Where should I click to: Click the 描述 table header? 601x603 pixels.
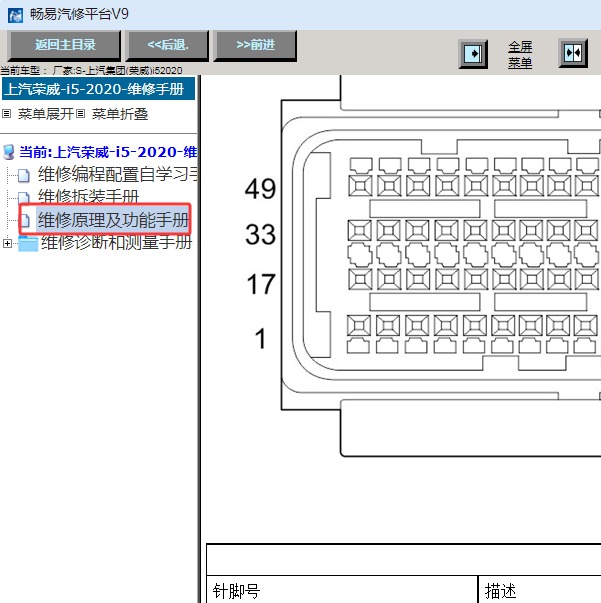[x=500, y=591]
